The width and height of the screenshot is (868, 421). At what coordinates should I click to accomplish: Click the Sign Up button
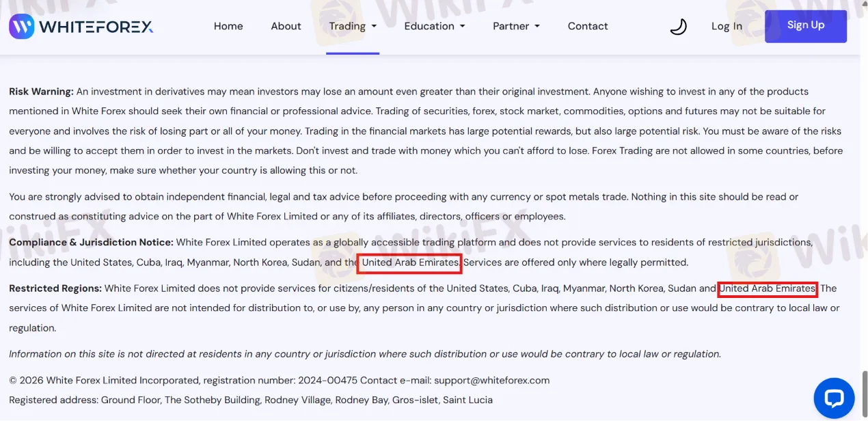point(806,26)
